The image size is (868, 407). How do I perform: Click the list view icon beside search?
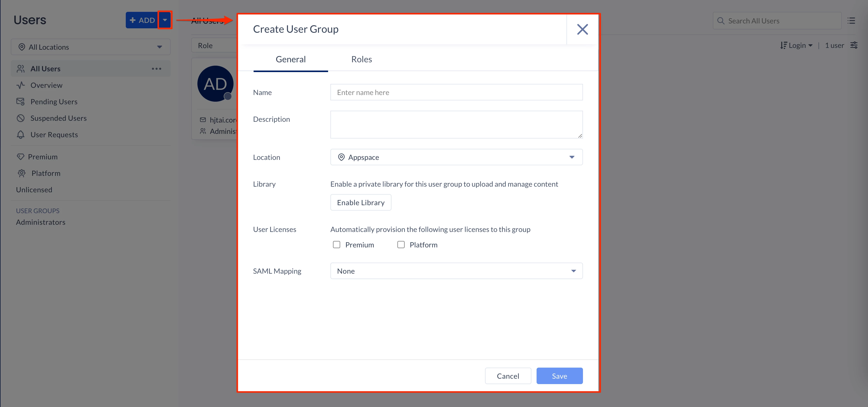click(851, 21)
